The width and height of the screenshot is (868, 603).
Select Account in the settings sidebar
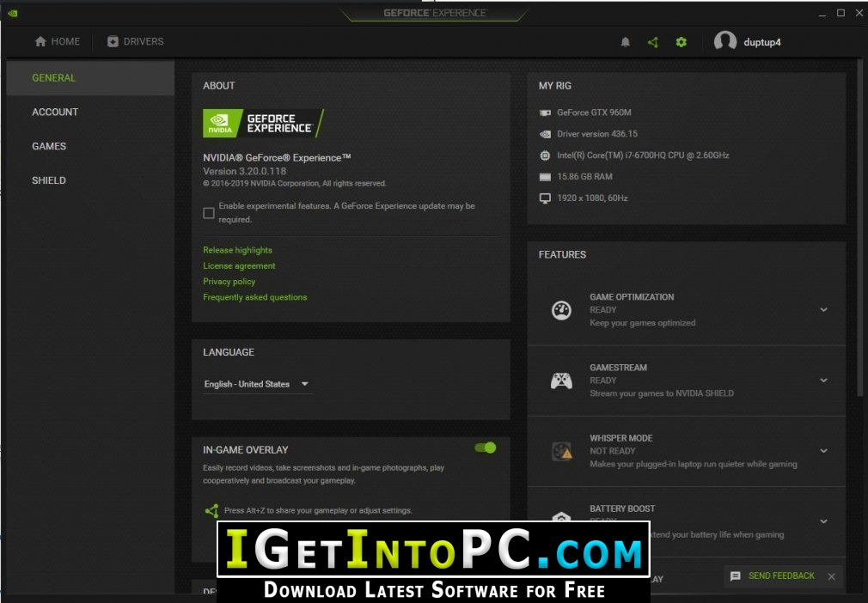click(55, 112)
